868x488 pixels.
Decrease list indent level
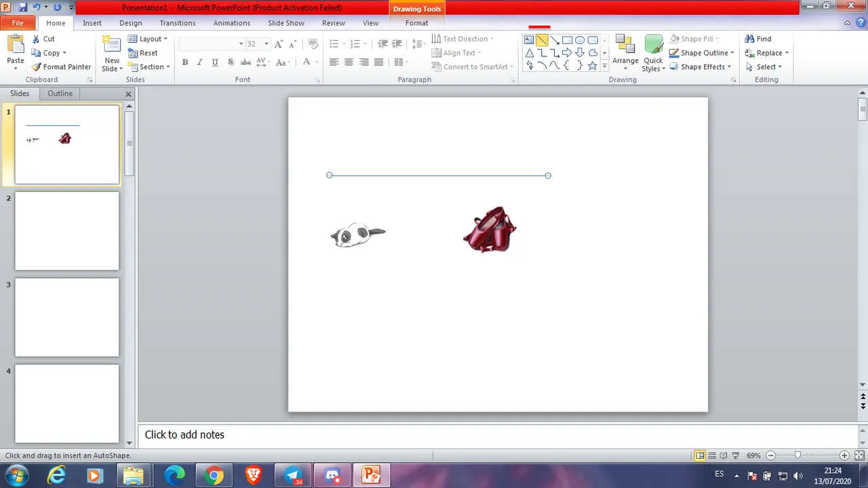coord(382,43)
